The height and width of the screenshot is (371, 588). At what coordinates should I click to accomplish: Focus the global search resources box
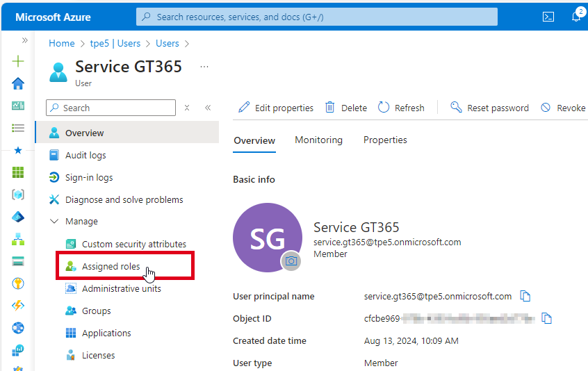pyautogui.click(x=316, y=17)
